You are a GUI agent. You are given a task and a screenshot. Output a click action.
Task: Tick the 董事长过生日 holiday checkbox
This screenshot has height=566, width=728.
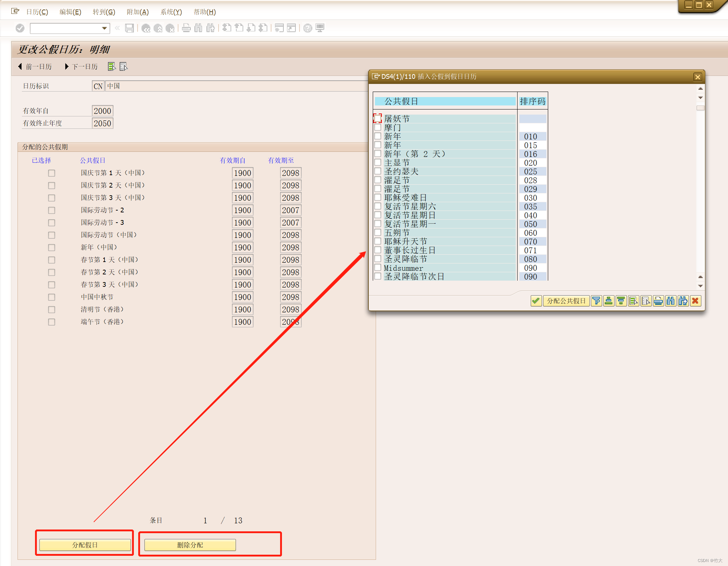pyautogui.click(x=378, y=250)
